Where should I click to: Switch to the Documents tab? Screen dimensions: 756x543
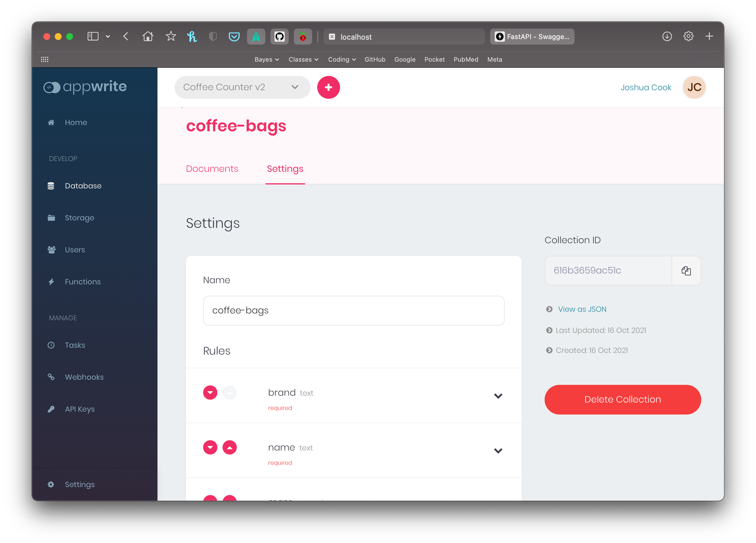coord(212,169)
